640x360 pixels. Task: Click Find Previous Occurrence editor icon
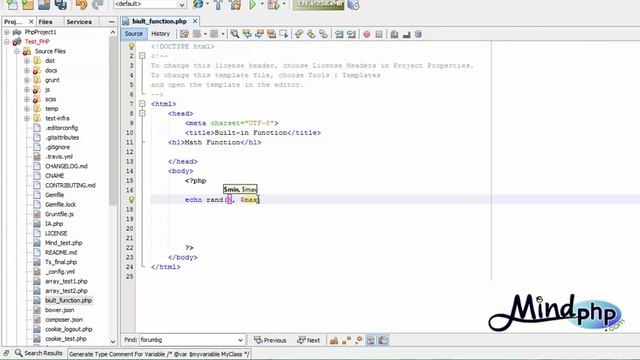coord(247,34)
